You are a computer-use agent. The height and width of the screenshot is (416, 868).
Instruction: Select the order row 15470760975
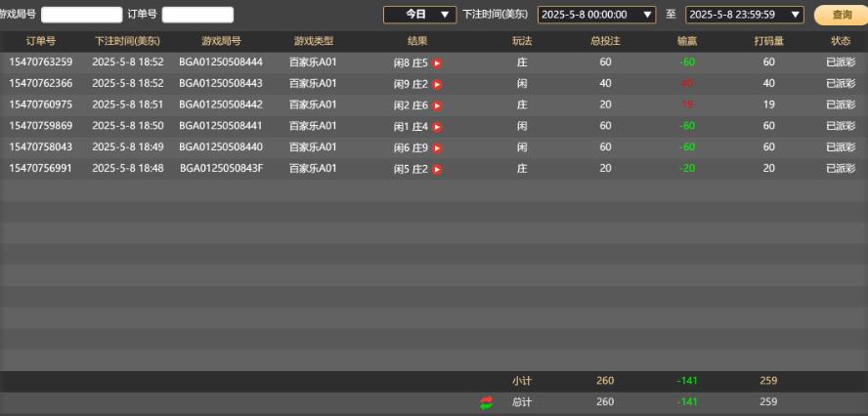point(40,105)
